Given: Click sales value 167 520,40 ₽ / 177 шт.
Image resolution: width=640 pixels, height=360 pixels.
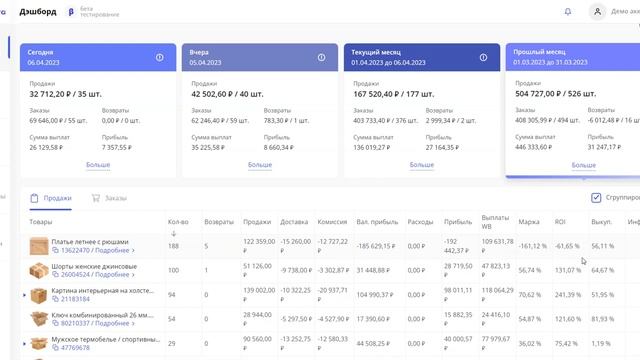Looking at the screenshot, I should [x=393, y=94].
